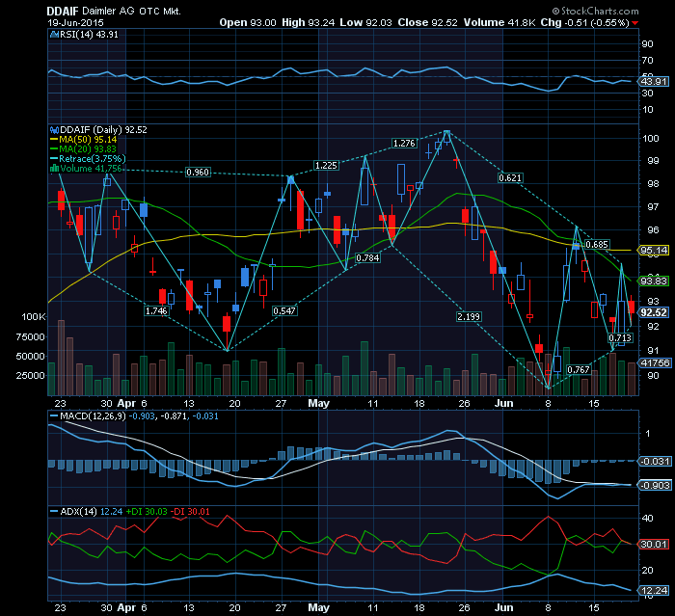Click the cyan Retrace(3.75%) legend line

click(54, 159)
